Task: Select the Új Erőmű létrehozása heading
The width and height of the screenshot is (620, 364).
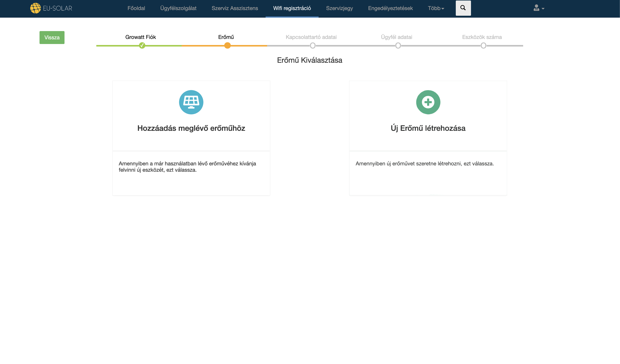Action: (x=428, y=128)
